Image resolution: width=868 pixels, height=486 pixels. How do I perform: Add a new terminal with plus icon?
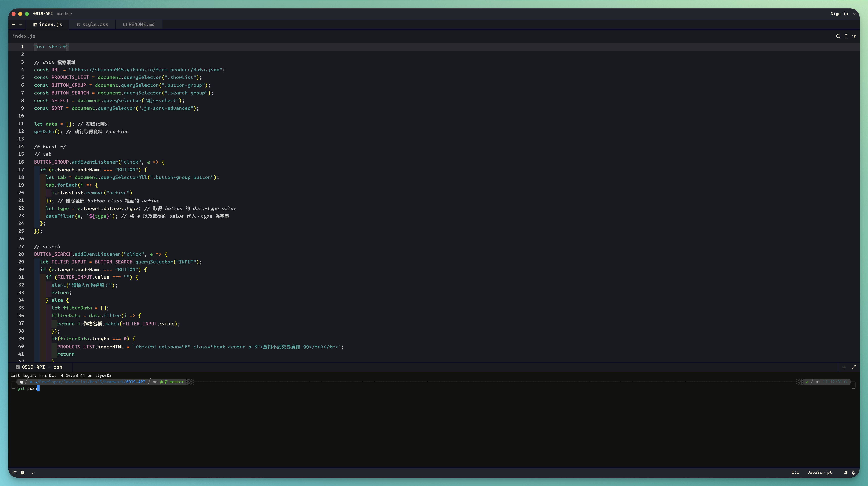point(844,367)
